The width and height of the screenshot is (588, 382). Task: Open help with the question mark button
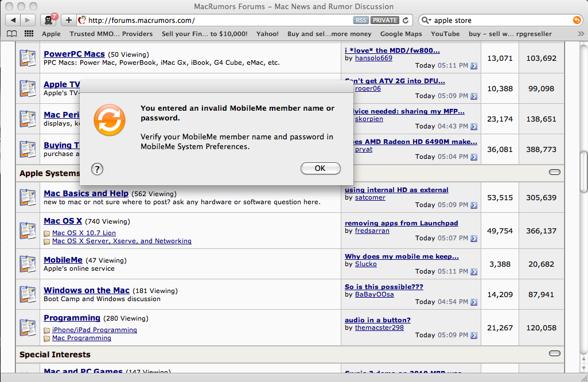[97, 169]
